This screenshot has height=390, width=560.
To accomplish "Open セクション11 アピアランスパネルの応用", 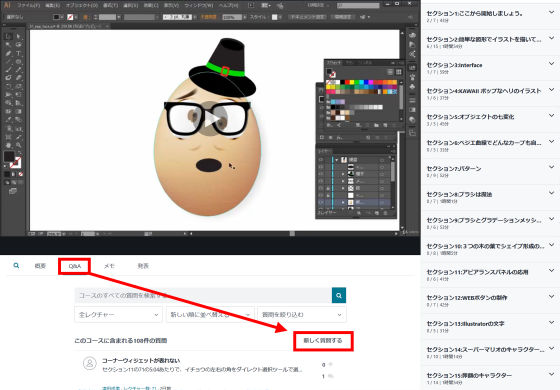I will coord(477,272).
